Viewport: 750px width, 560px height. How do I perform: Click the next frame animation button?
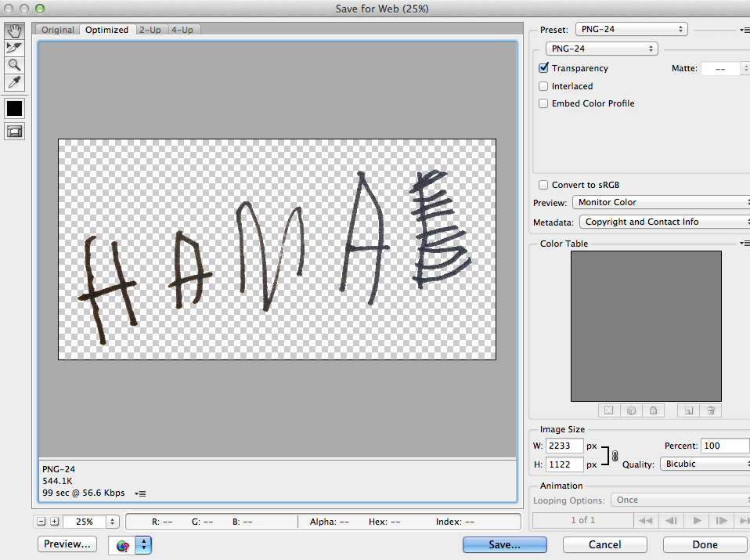pos(722,520)
